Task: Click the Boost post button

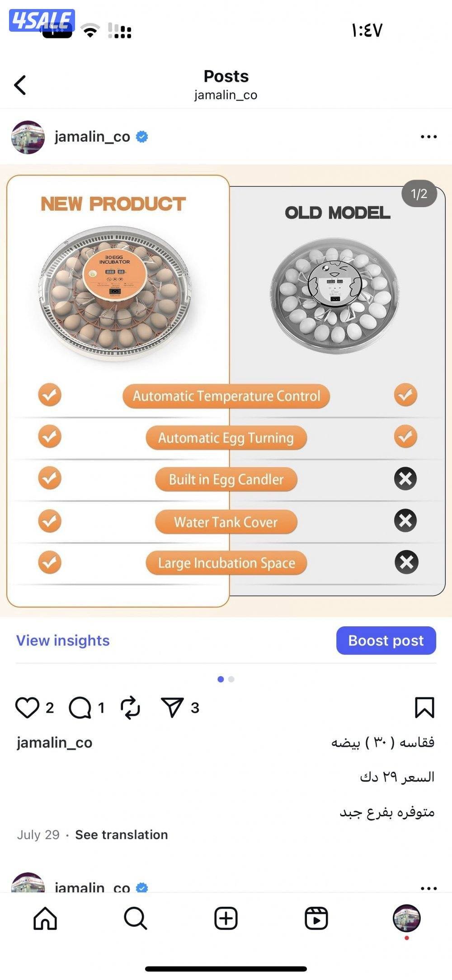Action: [x=386, y=640]
